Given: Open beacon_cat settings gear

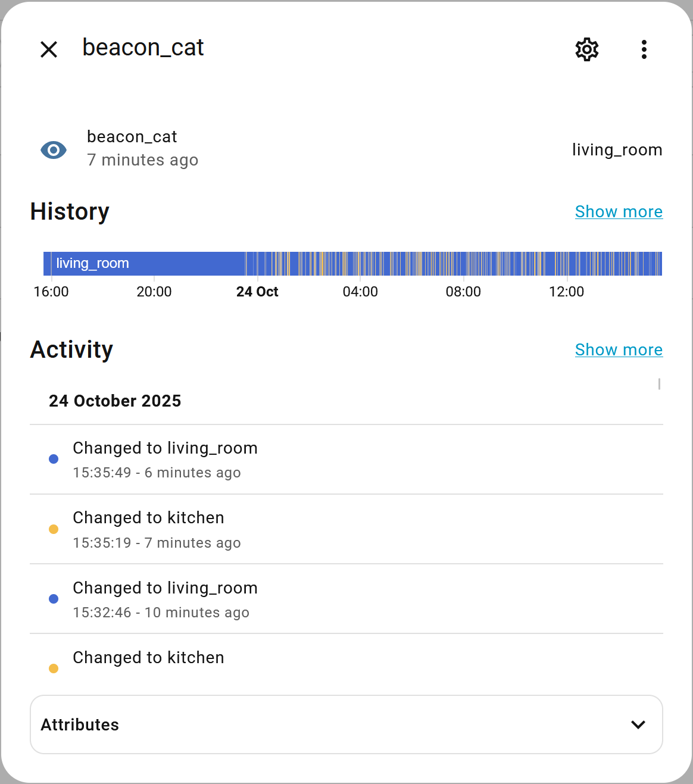Looking at the screenshot, I should point(586,49).
